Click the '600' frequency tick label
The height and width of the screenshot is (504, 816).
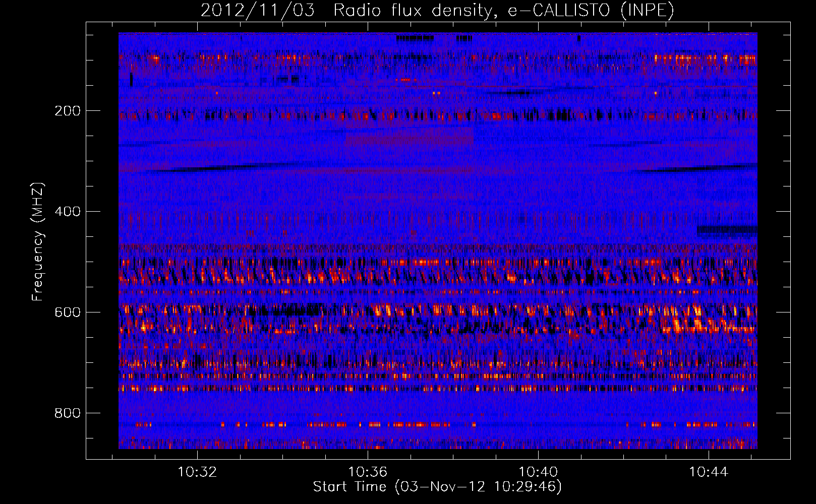pos(68,312)
